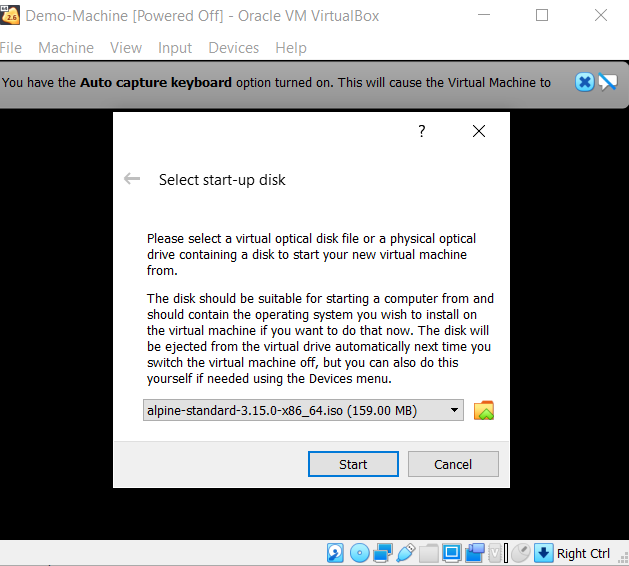The image size is (629, 566).
Task: Click the virtualization features (V) chip icon
Action: tap(495, 554)
